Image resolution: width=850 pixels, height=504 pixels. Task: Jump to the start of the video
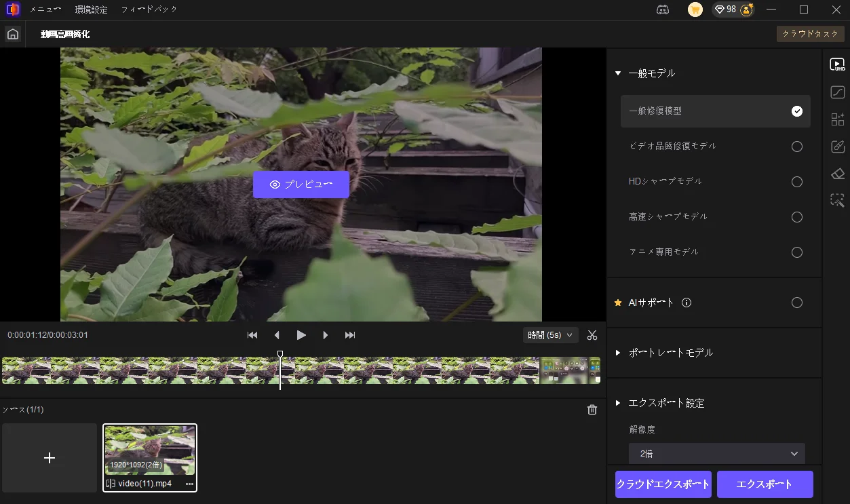pyautogui.click(x=252, y=335)
